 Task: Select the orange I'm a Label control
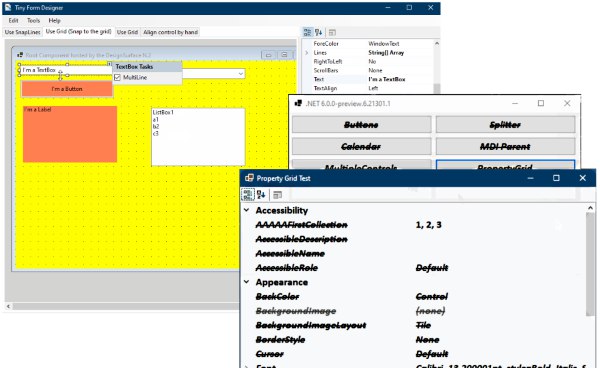pyautogui.click(x=70, y=134)
